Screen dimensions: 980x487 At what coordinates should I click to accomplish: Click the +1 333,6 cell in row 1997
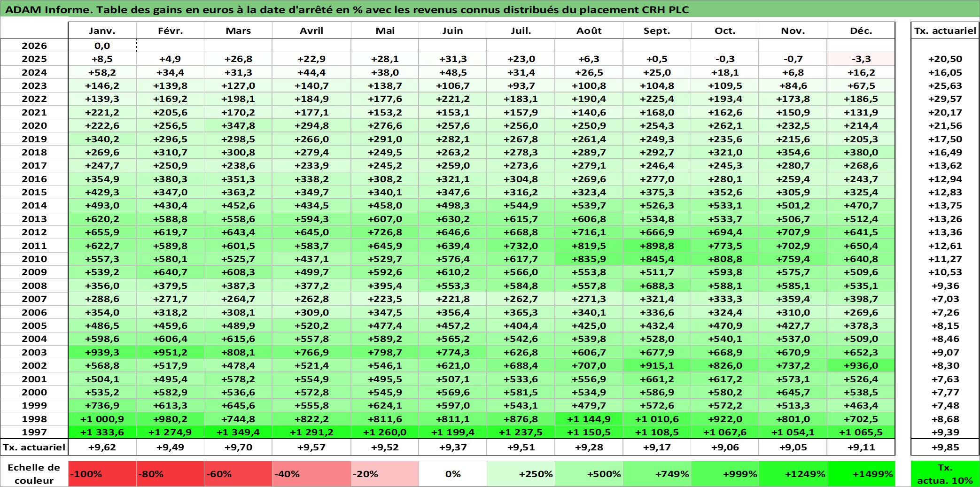(102, 432)
